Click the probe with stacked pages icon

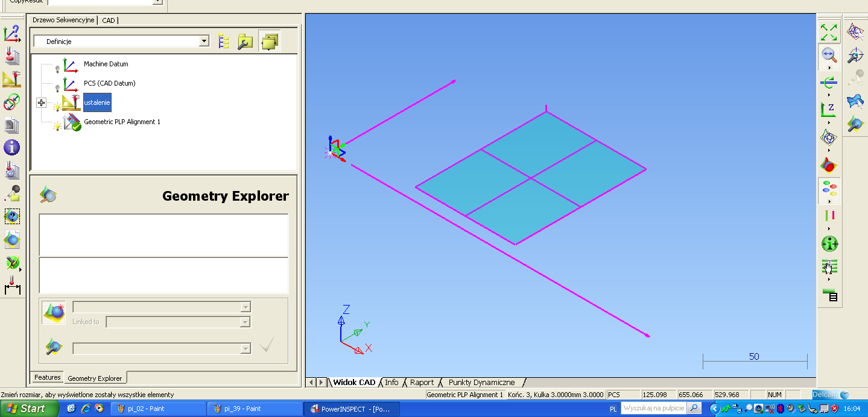tap(11, 56)
